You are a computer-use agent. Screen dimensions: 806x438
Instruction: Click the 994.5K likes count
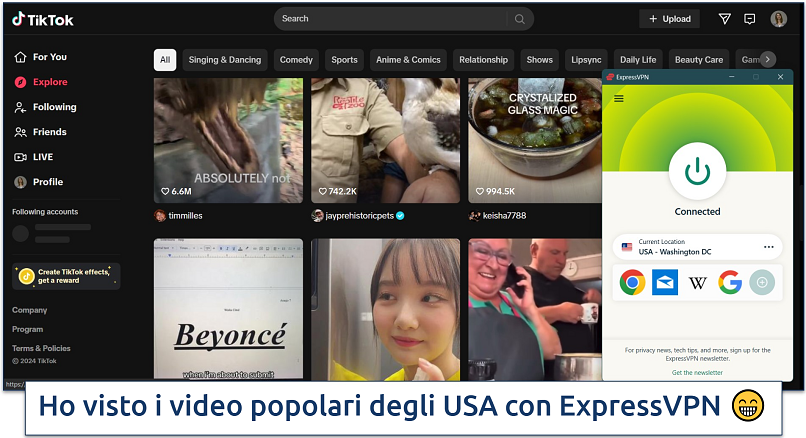click(x=495, y=191)
